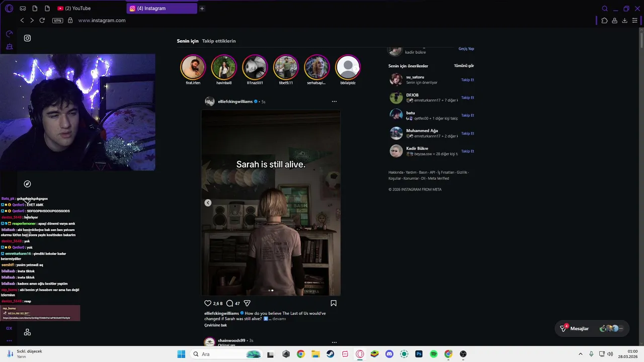Viewport: 644px width, 362px height.
Task: Click the Instagram logo home icon
Action: [x=27, y=38]
